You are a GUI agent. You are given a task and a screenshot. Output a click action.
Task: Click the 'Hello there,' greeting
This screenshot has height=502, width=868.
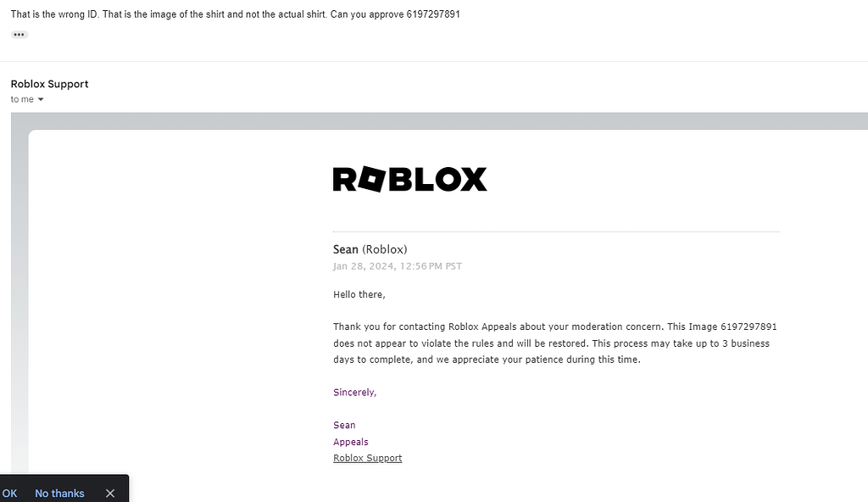click(359, 294)
